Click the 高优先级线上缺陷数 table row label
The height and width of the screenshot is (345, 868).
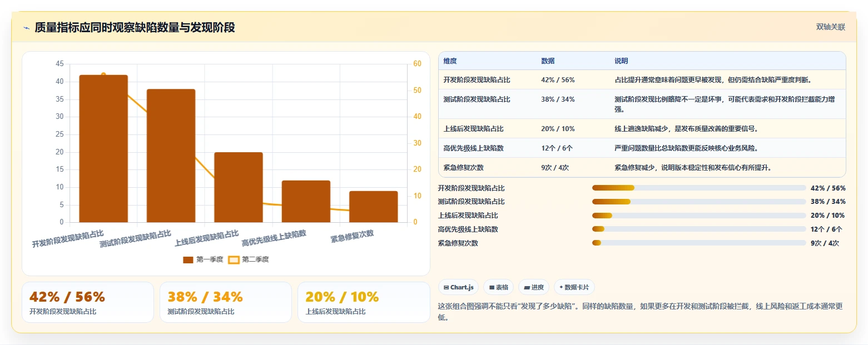pos(473,148)
